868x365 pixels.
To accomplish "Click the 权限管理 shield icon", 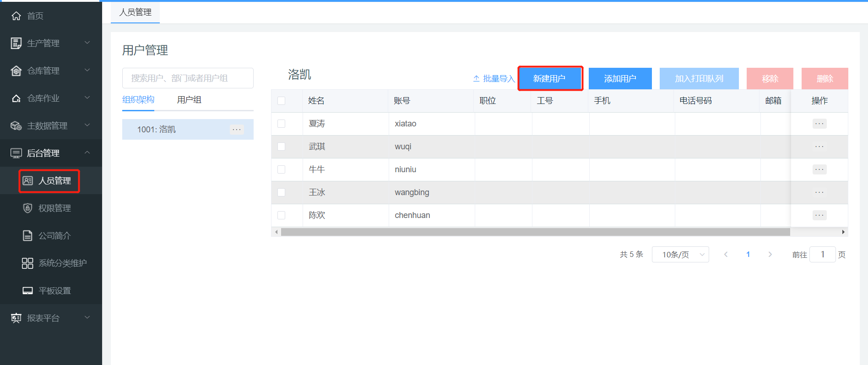I will (x=27, y=208).
